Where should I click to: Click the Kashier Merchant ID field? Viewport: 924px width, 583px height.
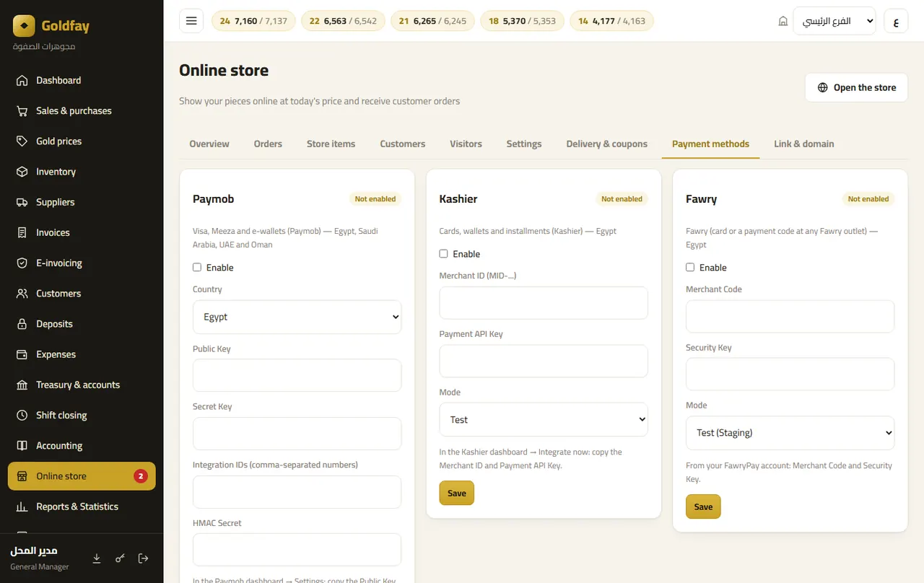544,303
